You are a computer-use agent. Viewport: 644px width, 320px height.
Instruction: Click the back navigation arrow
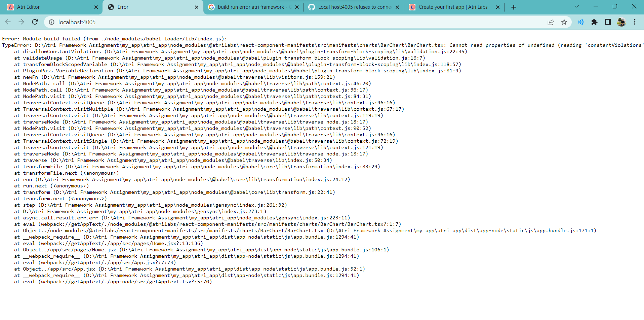(x=8, y=22)
